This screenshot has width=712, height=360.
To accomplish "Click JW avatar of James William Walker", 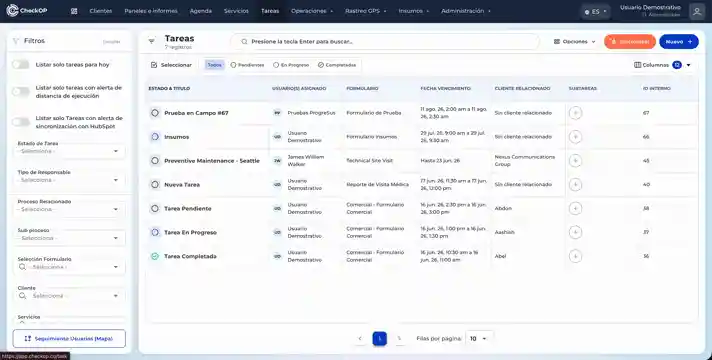I will tap(277, 161).
